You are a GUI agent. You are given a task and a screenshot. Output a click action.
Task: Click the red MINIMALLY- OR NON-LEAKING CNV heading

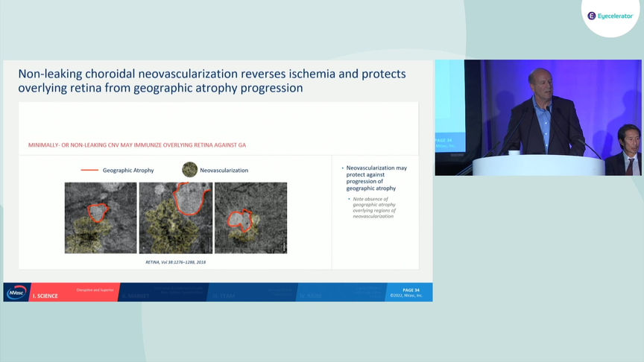point(137,145)
